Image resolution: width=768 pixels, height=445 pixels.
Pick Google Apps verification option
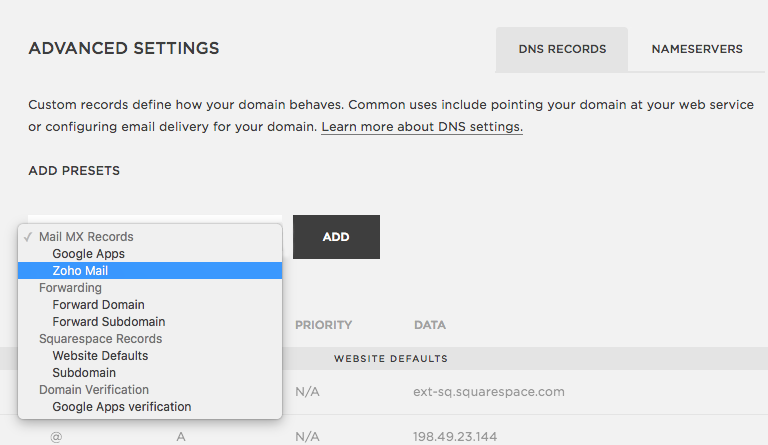point(122,407)
